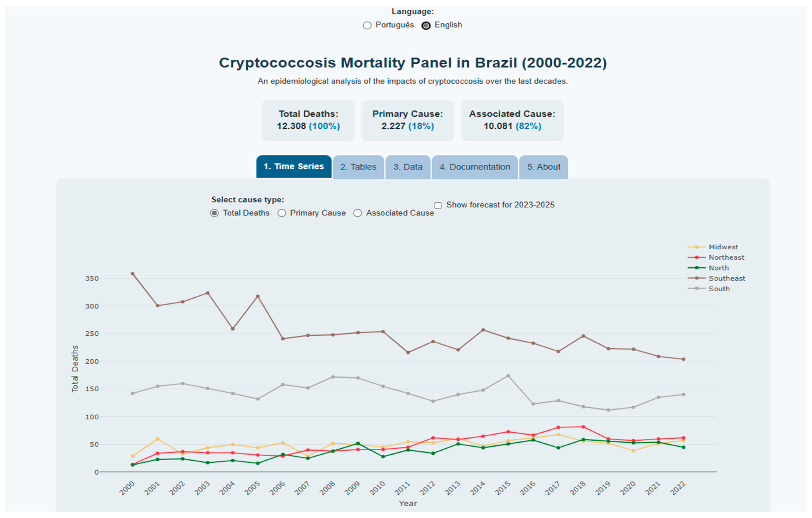This screenshot has width=812, height=518.
Task: Choose the Primary Cause radio option
Action: (x=282, y=213)
